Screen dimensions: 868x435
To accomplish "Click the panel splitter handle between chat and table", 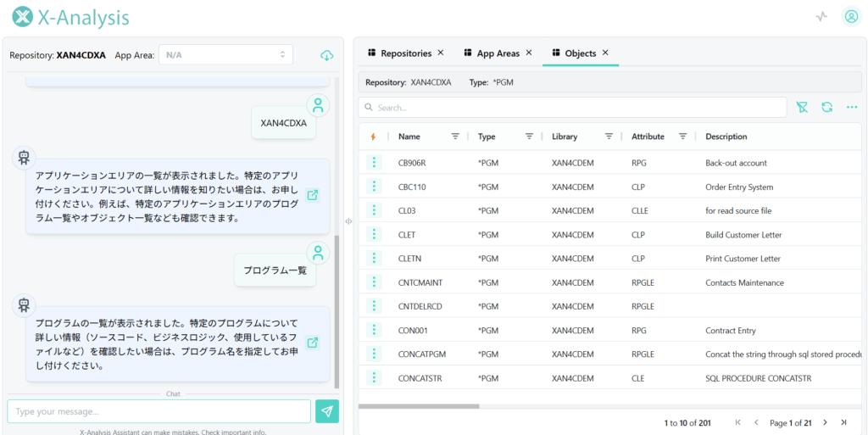I will (348, 220).
